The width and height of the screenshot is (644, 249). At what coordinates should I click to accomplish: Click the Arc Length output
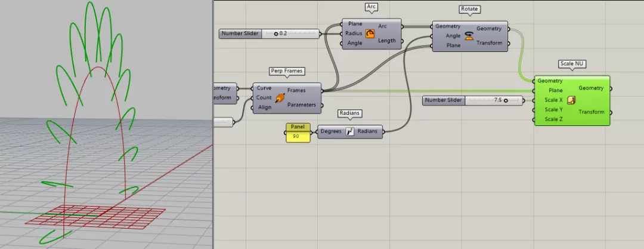pyautogui.click(x=387, y=41)
